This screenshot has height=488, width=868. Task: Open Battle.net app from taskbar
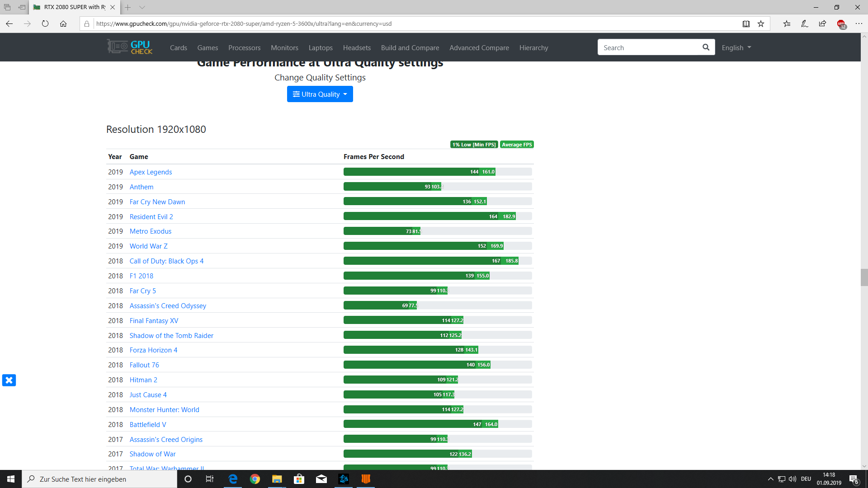pyautogui.click(x=344, y=479)
